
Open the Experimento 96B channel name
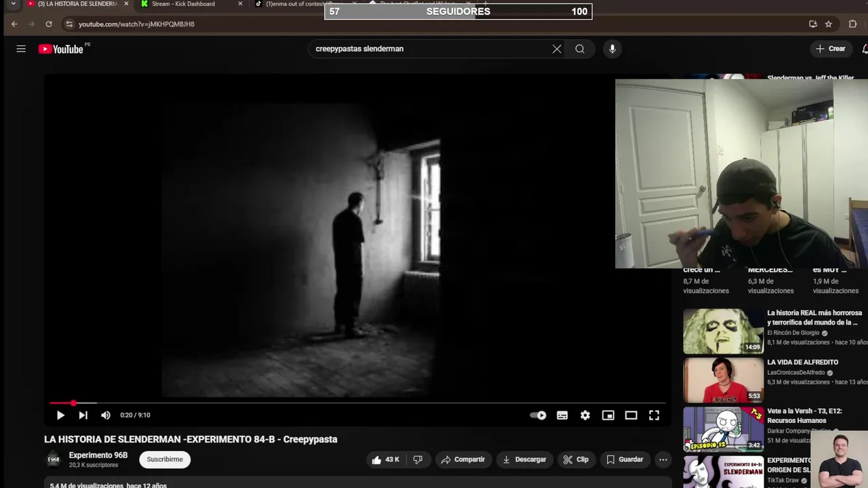98,455
